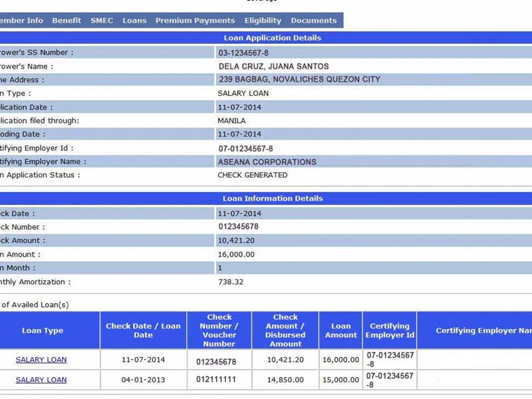Image resolution: width=532 pixels, height=399 pixels.
Task: Click table cell date 04-01-2013
Action: click(143, 380)
